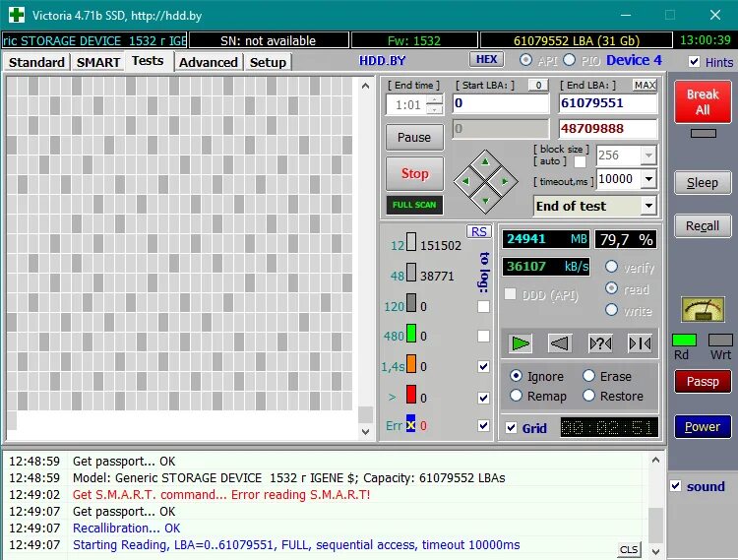
Task: Click the Start LBA input field
Action: click(x=501, y=103)
